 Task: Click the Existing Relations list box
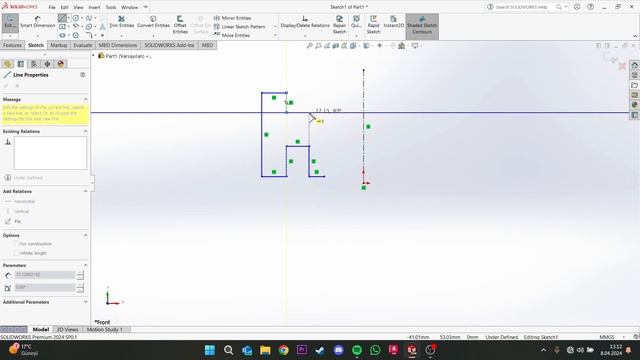pos(51,153)
